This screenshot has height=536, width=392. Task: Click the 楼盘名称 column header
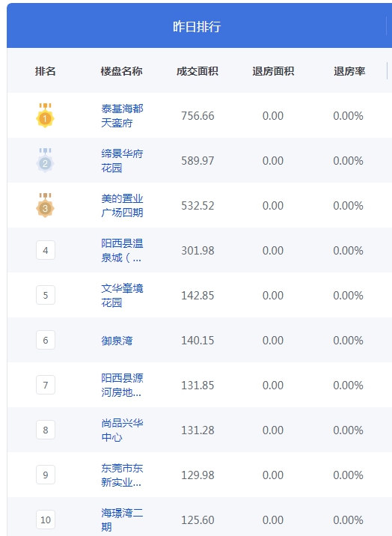tap(121, 71)
